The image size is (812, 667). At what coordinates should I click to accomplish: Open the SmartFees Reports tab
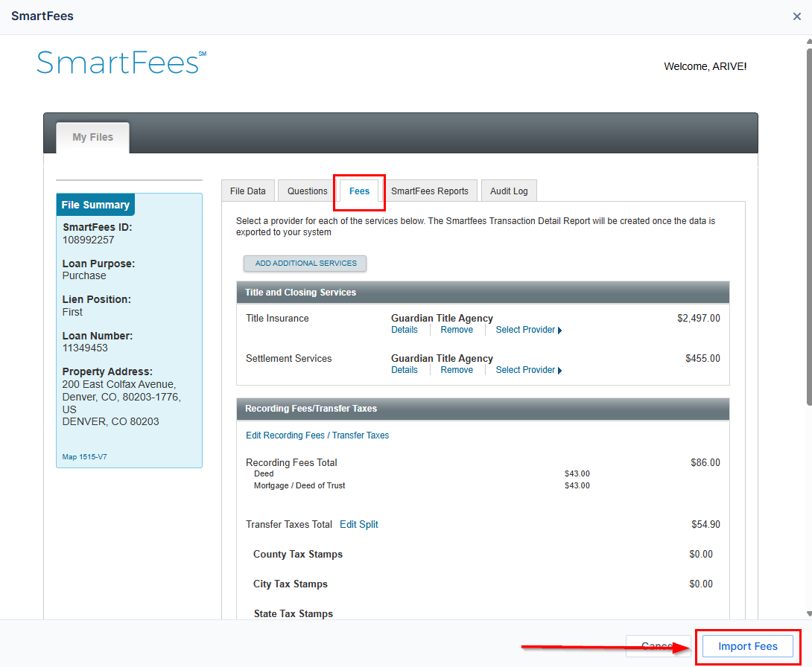tap(429, 191)
